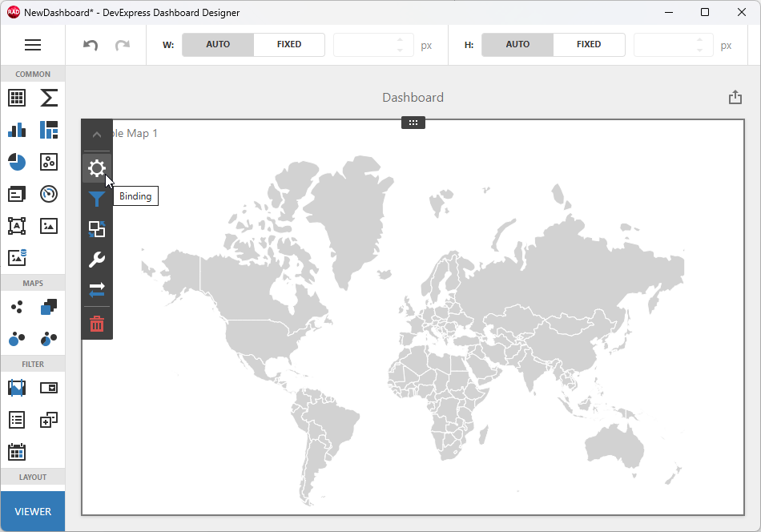Keep dashboard height on AUTO
Image resolution: width=761 pixels, height=532 pixels.
pos(517,44)
